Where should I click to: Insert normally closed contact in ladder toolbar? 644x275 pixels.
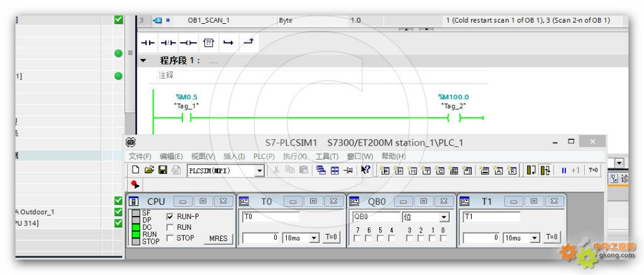pos(167,43)
